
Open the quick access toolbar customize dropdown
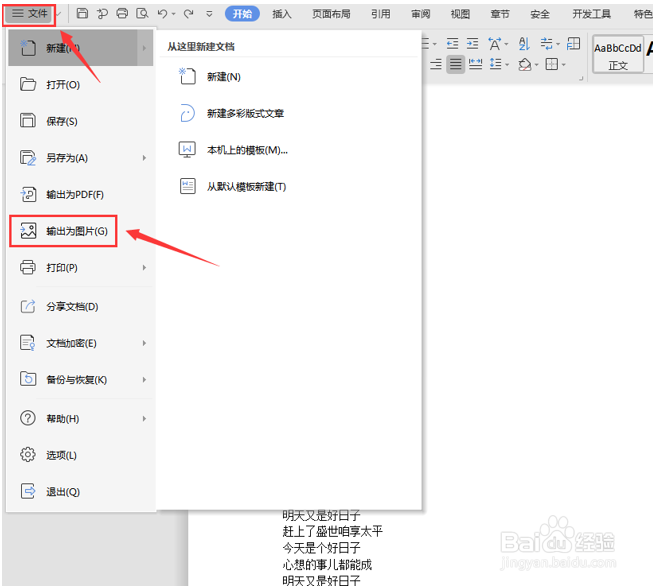coord(209,15)
